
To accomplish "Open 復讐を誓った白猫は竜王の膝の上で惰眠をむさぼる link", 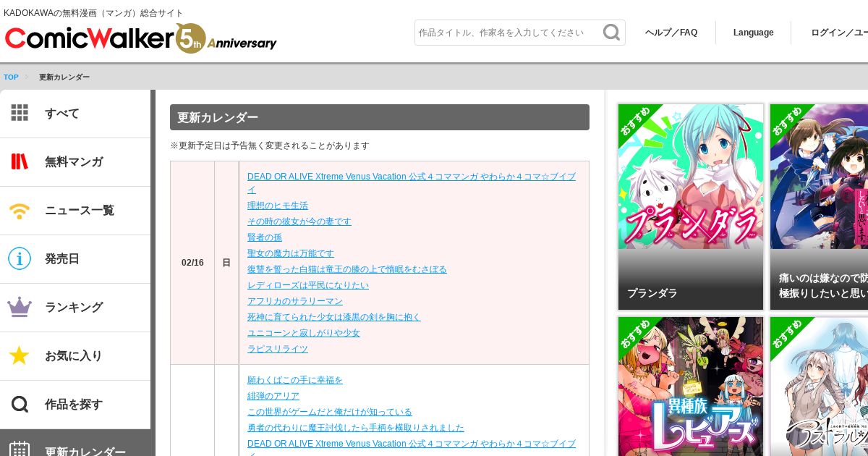I will coord(347,269).
